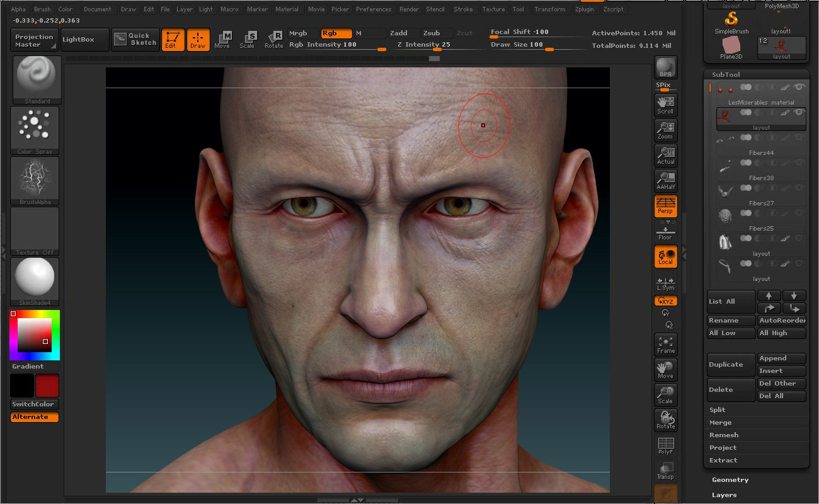Click the Frame mesh icon

tap(666, 345)
